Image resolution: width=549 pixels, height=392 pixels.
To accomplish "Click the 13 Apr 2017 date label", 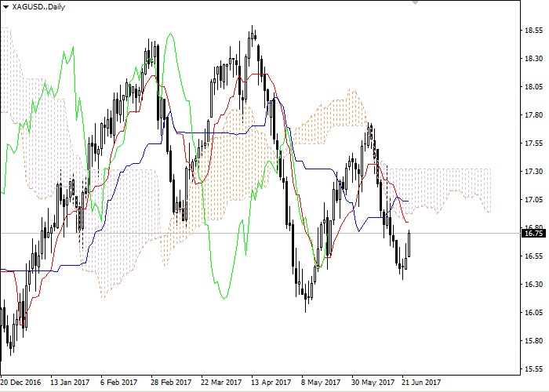I will point(271,383).
